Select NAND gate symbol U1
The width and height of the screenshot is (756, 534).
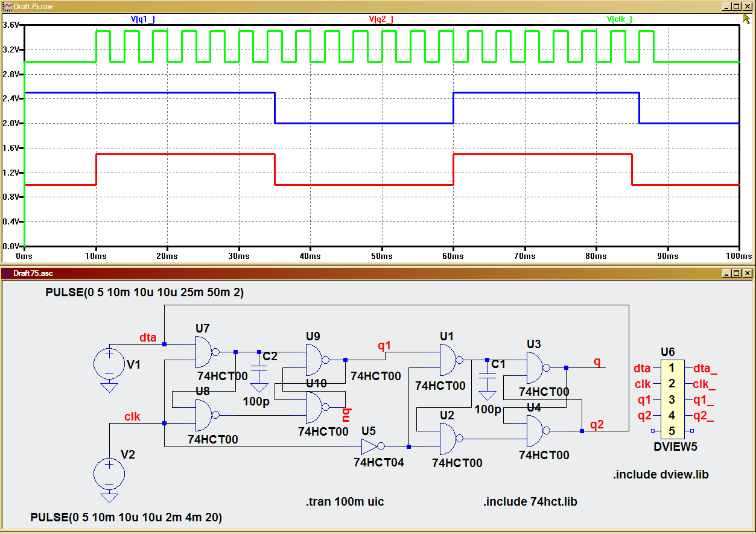tap(452, 360)
